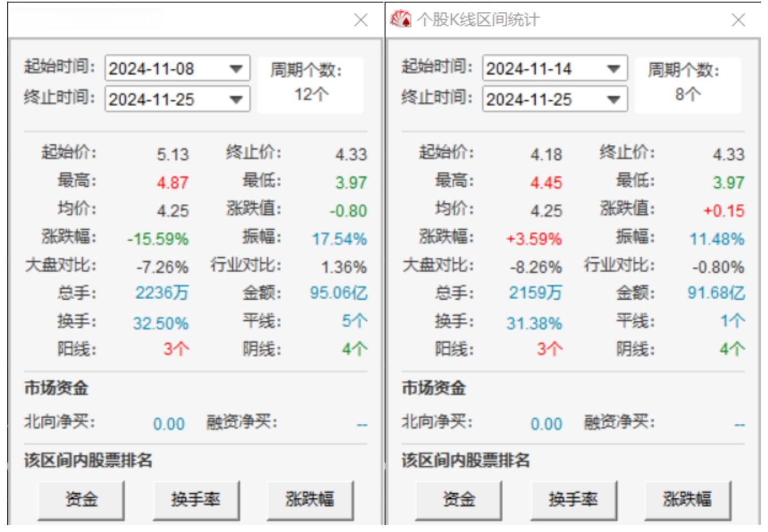Click the 2024-11-08 start date field
The width and height of the screenshot is (768, 532).
178,69
